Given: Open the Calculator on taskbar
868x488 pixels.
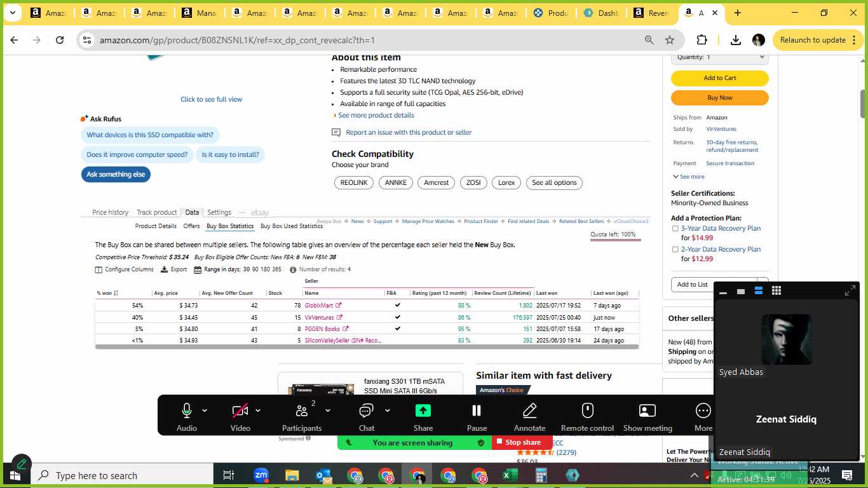Looking at the screenshot, I should click(541, 475).
